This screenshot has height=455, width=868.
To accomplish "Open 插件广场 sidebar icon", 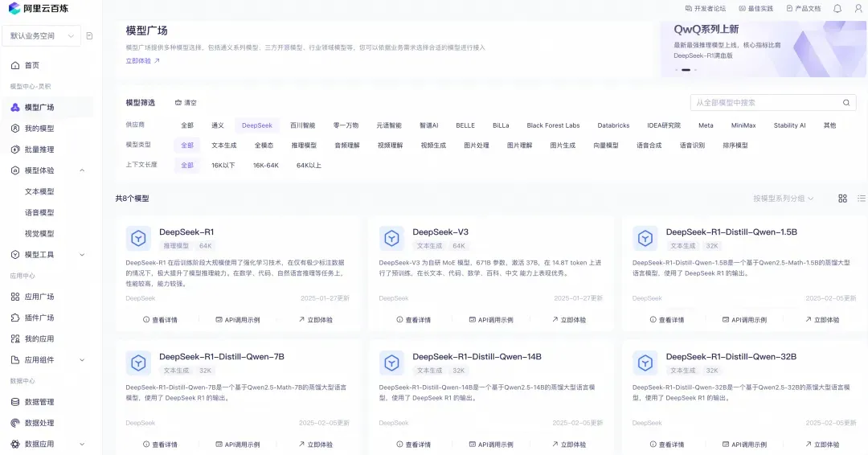I will [15, 318].
